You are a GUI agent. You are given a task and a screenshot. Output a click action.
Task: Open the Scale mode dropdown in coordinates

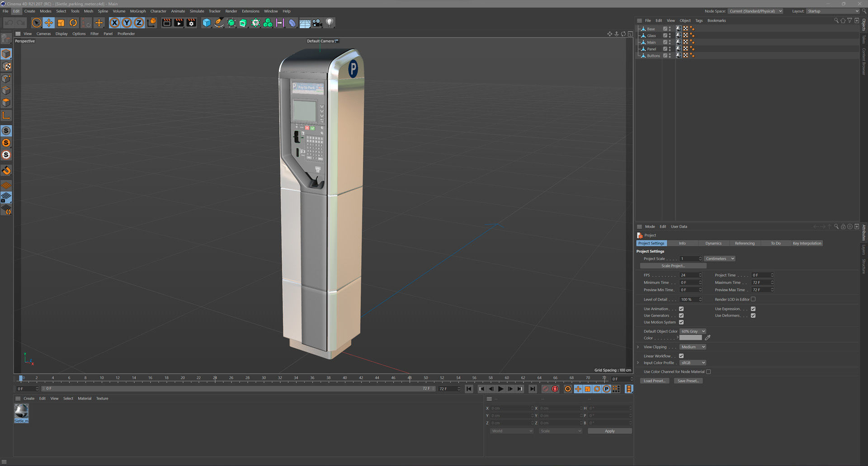(561, 431)
